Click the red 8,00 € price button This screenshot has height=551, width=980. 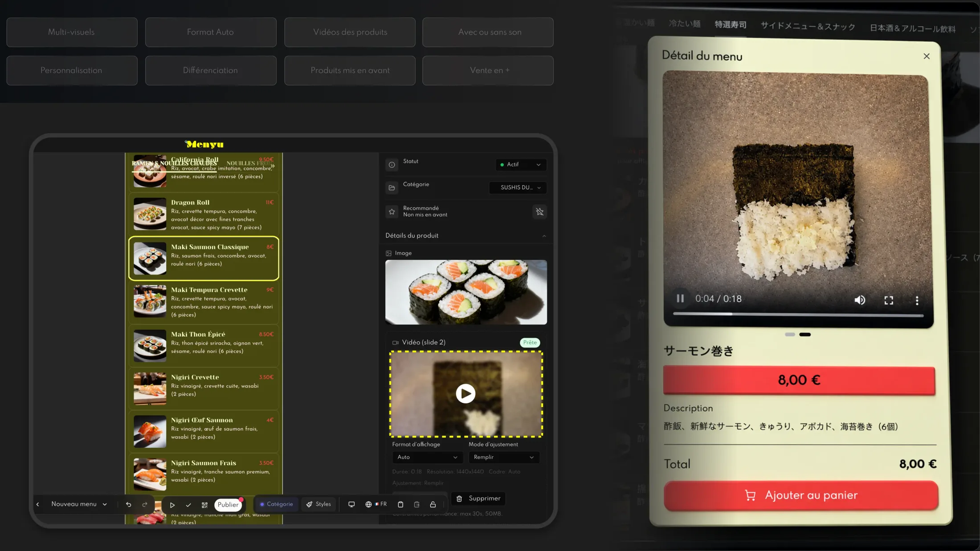coord(799,380)
